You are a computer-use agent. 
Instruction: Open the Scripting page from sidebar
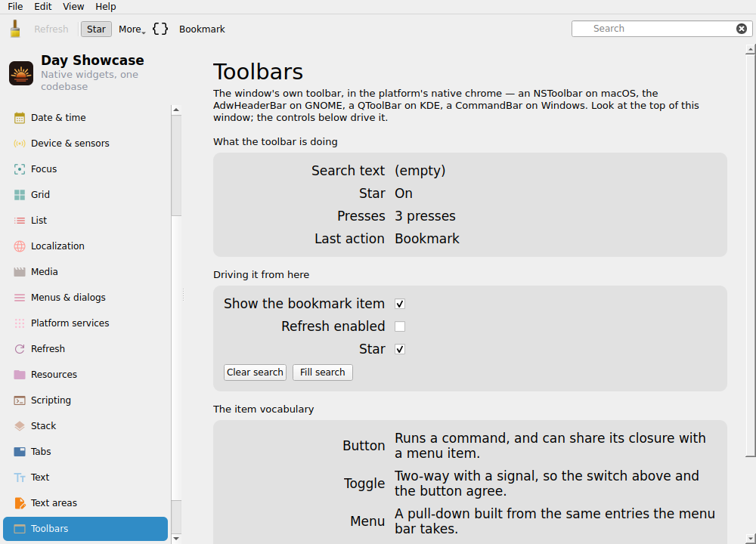pos(85,400)
